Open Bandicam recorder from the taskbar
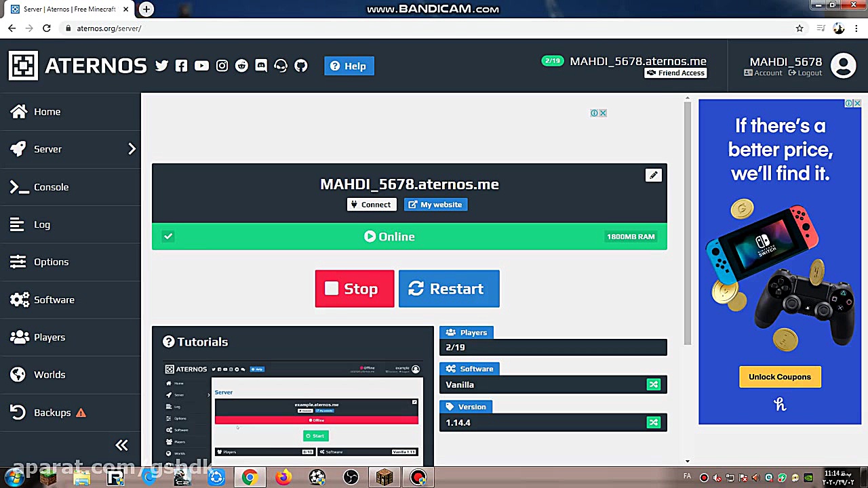This screenshot has height=488, width=868. [418, 478]
